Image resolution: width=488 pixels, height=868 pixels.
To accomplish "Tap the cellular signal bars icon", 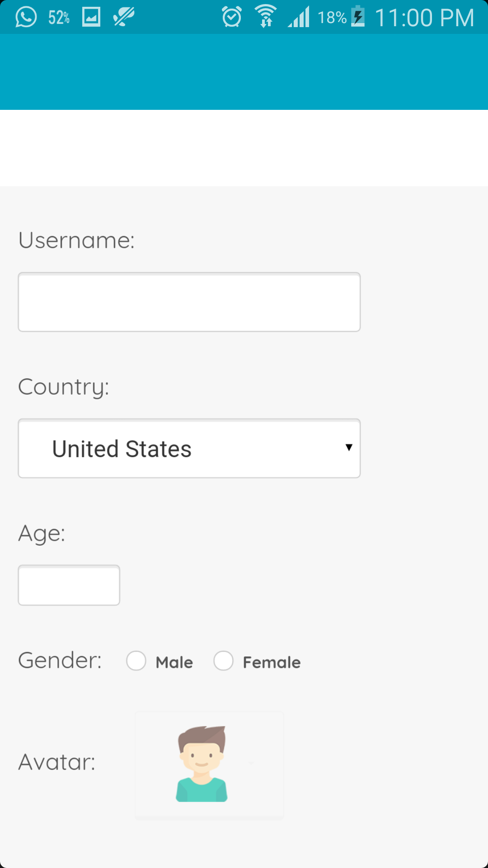I will (299, 17).
